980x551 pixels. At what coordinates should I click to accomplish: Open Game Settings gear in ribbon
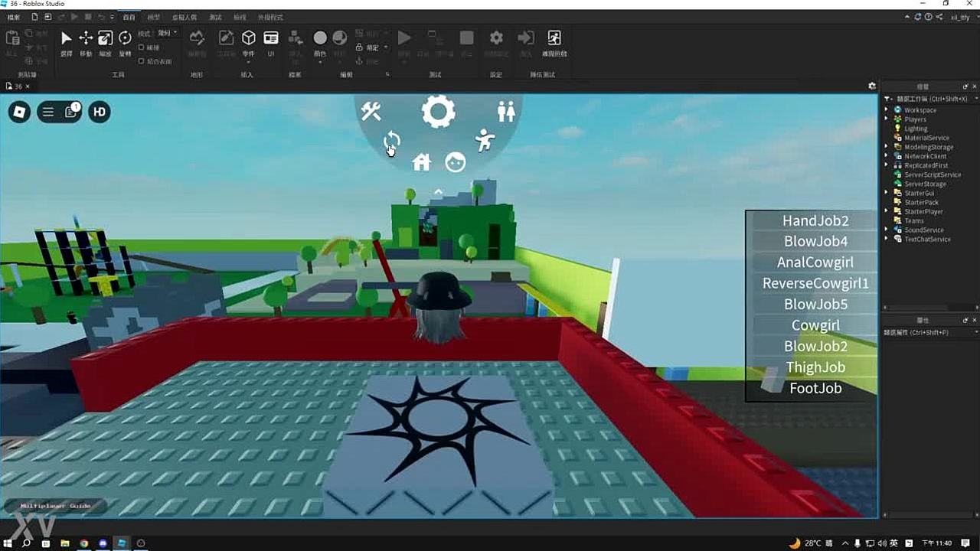click(x=496, y=37)
